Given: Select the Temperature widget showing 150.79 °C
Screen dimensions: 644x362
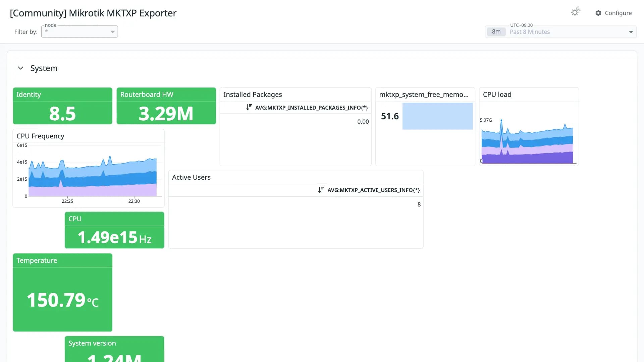Looking at the screenshot, I should point(62,293).
